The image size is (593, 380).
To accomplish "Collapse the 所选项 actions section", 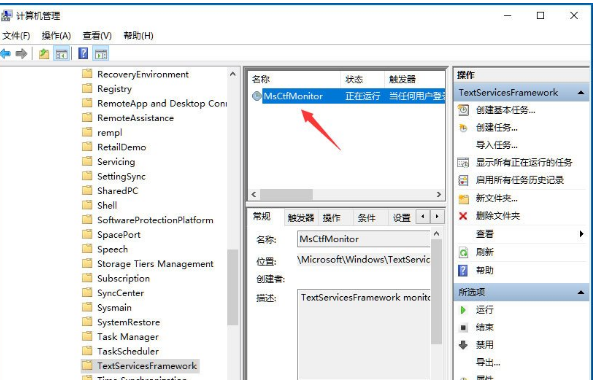I will [x=581, y=292].
